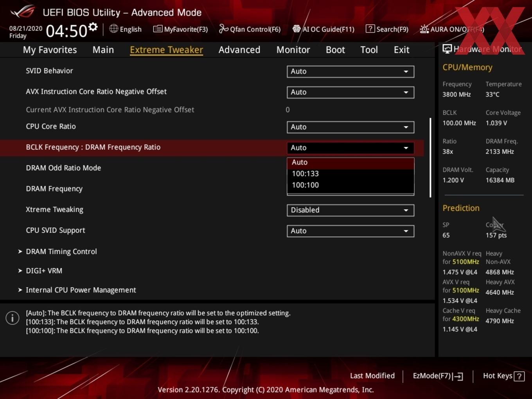Select SVID Behavior label
This screenshot has height=399, width=532.
point(49,71)
